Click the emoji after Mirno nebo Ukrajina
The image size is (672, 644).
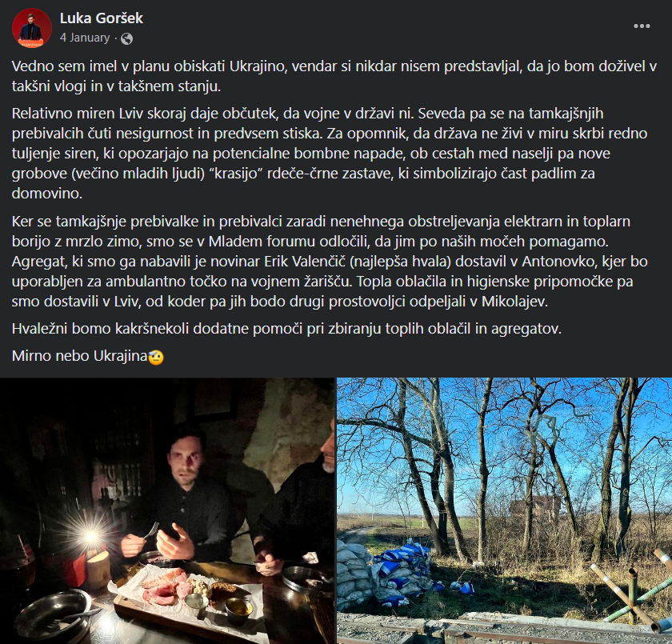[155, 357]
